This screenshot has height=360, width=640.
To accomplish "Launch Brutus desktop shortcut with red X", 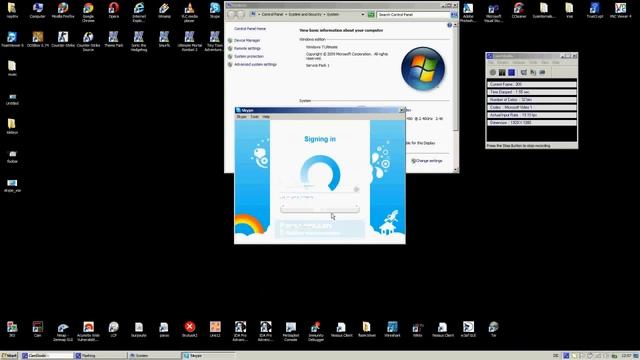I will click(x=189, y=329).
